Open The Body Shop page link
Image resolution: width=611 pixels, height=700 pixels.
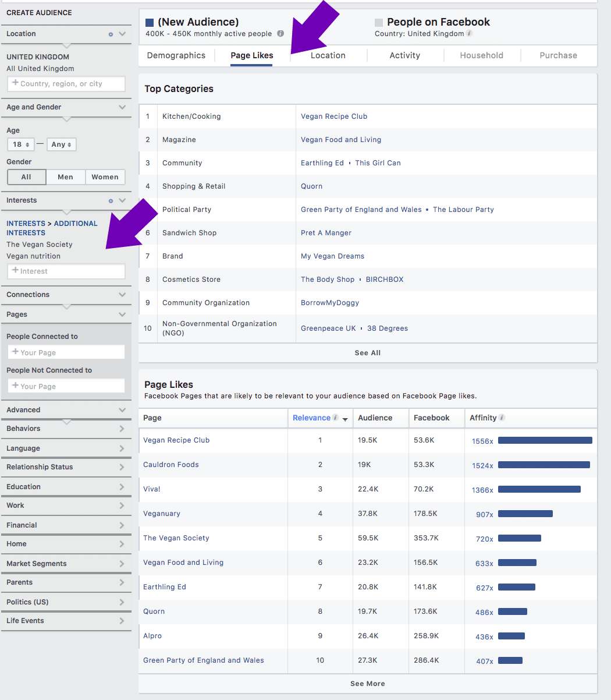pos(328,280)
